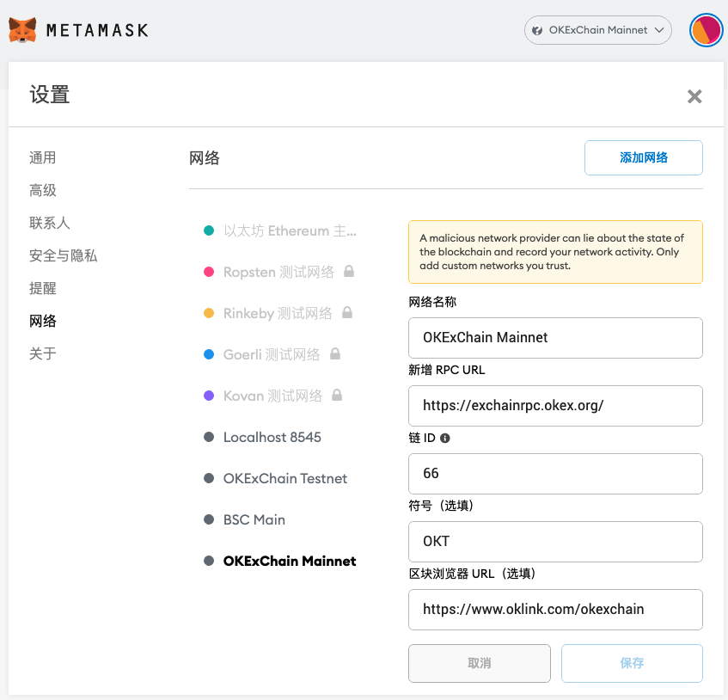Viewport: 728px width, 700px height.
Task: Click the 保存 button
Action: tap(632, 663)
